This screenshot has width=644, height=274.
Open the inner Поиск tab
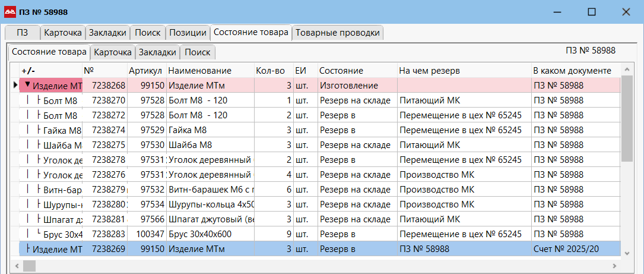(198, 52)
